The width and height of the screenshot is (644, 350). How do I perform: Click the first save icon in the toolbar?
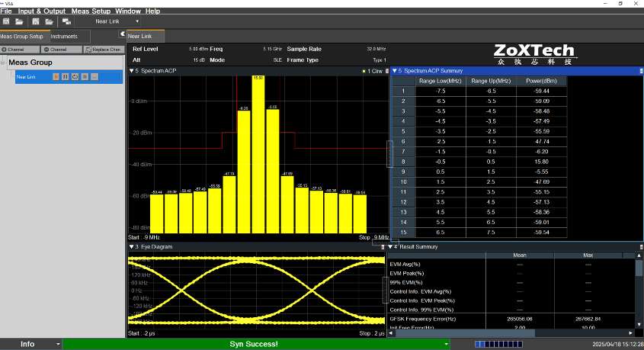click(6, 21)
